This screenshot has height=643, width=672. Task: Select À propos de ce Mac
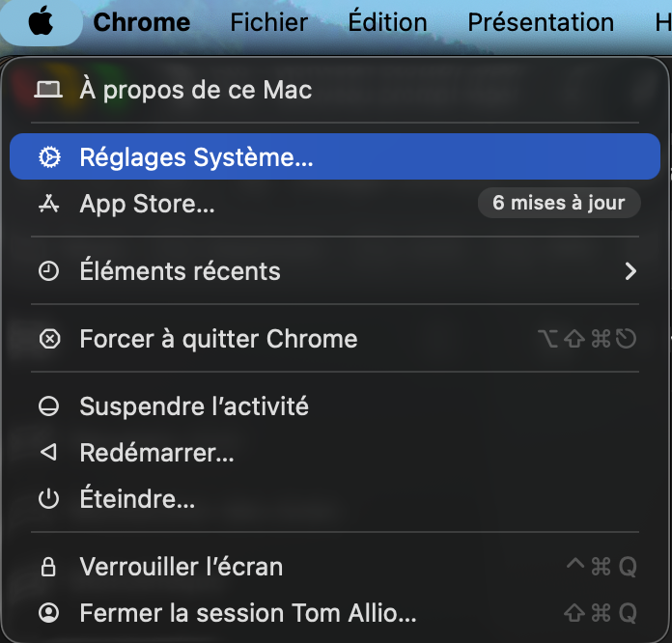196,90
